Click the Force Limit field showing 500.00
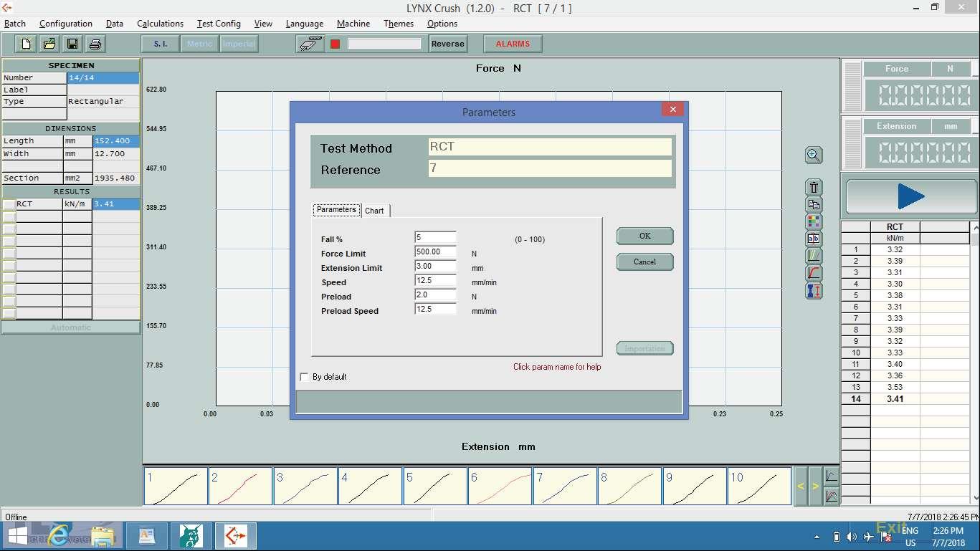The height and width of the screenshot is (551, 980). 435,251
